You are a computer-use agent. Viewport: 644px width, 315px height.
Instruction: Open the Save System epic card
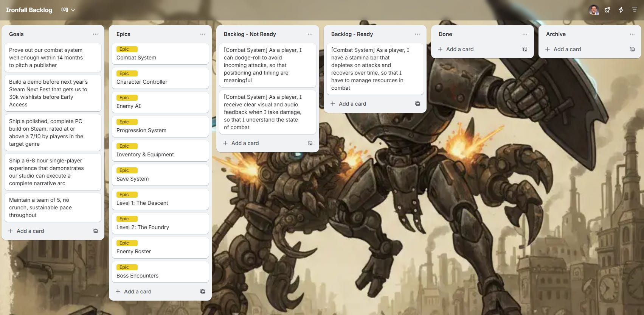click(x=160, y=175)
